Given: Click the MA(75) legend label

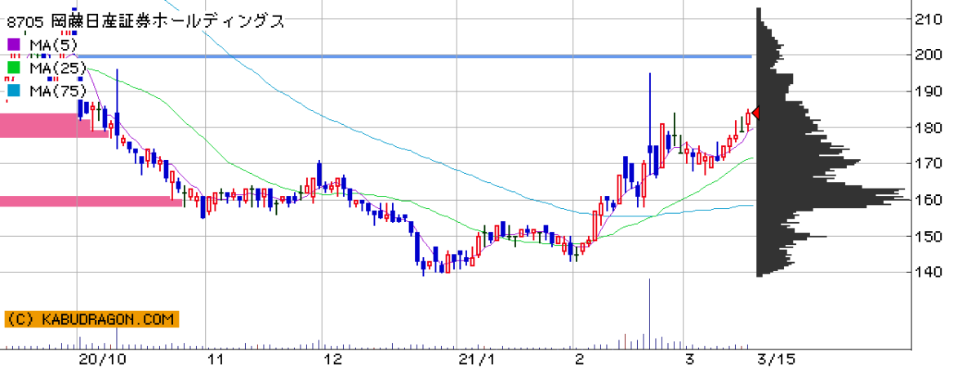Looking at the screenshot, I should [x=58, y=91].
